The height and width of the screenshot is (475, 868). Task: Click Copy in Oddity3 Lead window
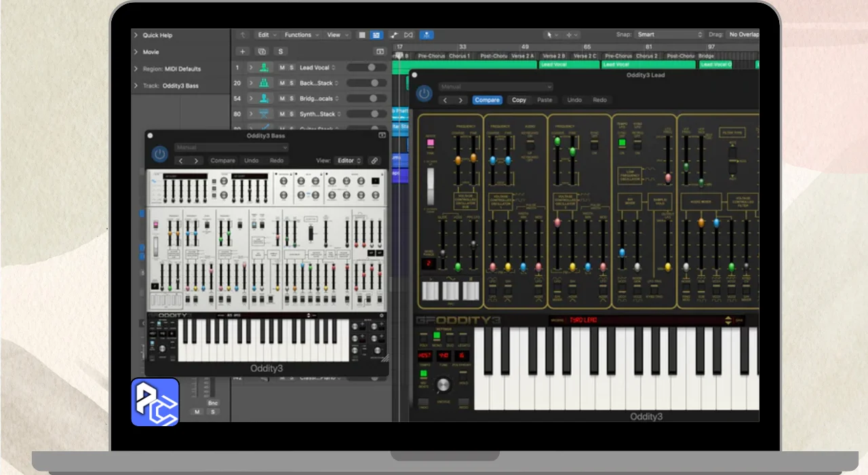point(519,100)
